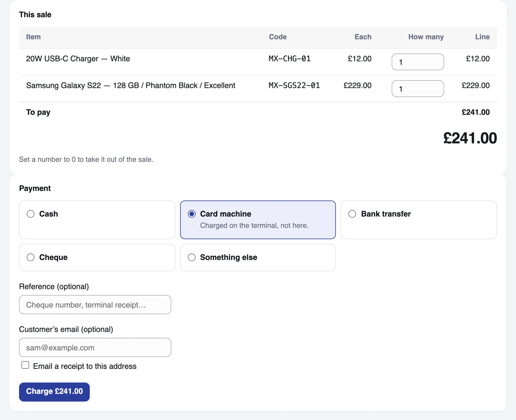Click the Line column header

pos(482,37)
